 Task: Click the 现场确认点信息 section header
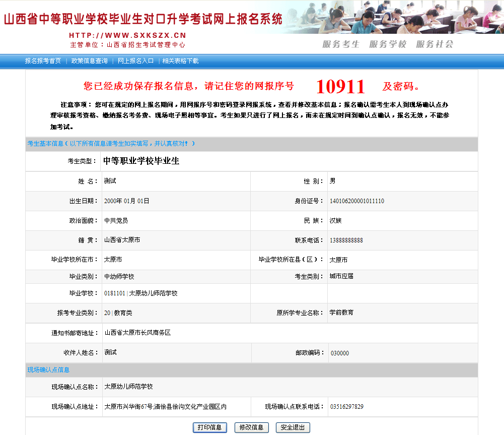coord(48,370)
